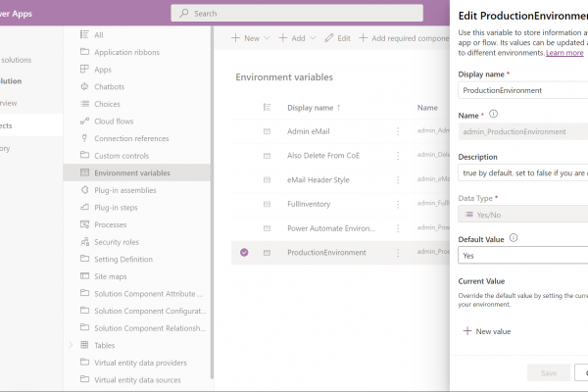This screenshot has width=588, height=392.
Task: Open the Also Delete From CoE variable
Action: pyautogui.click(x=323, y=155)
